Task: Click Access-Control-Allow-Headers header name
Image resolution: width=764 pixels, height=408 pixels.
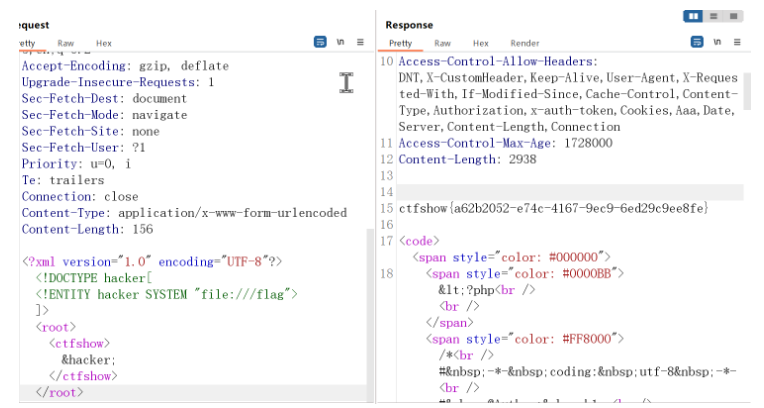Action: coord(498,61)
